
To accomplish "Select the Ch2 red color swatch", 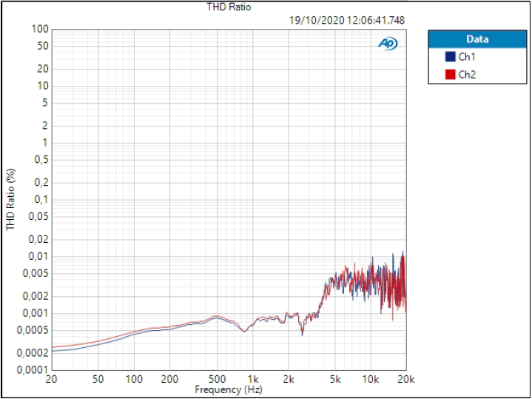I will 450,74.
